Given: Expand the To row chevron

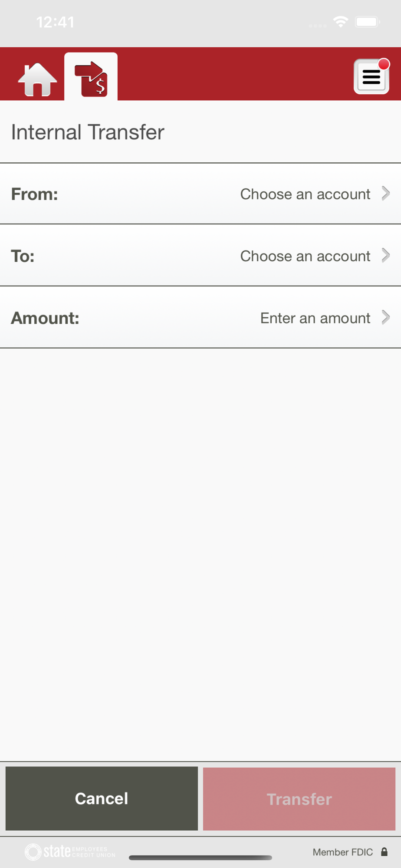Looking at the screenshot, I should 385,256.
